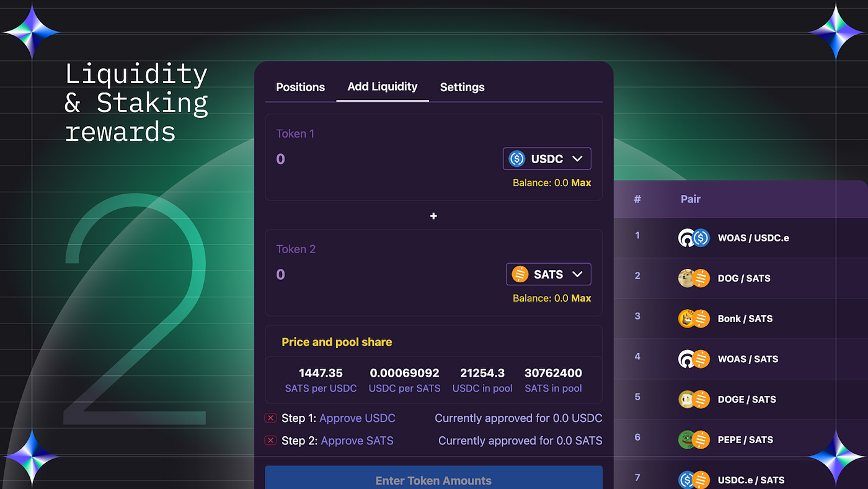
Task: Click 'Currently approved for 0.0 SATS' text
Action: [520, 441]
